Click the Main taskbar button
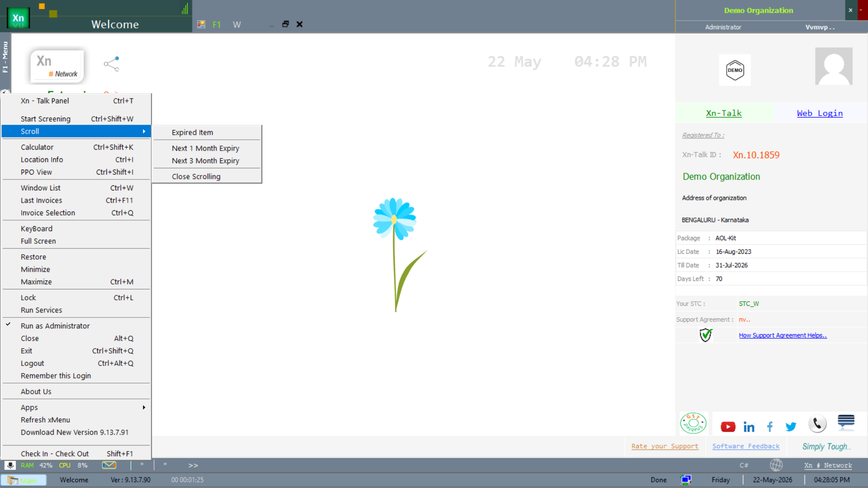Viewport: 868px width, 488px height. tap(24, 480)
